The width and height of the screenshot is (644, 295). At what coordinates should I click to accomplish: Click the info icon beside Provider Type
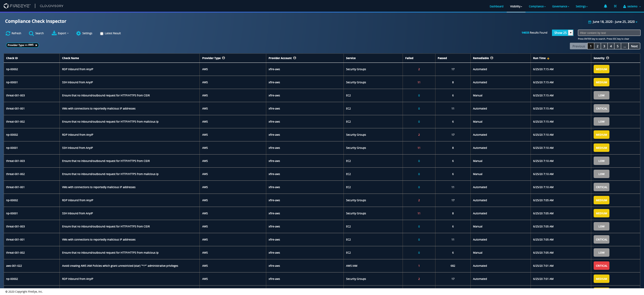pyautogui.click(x=224, y=58)
